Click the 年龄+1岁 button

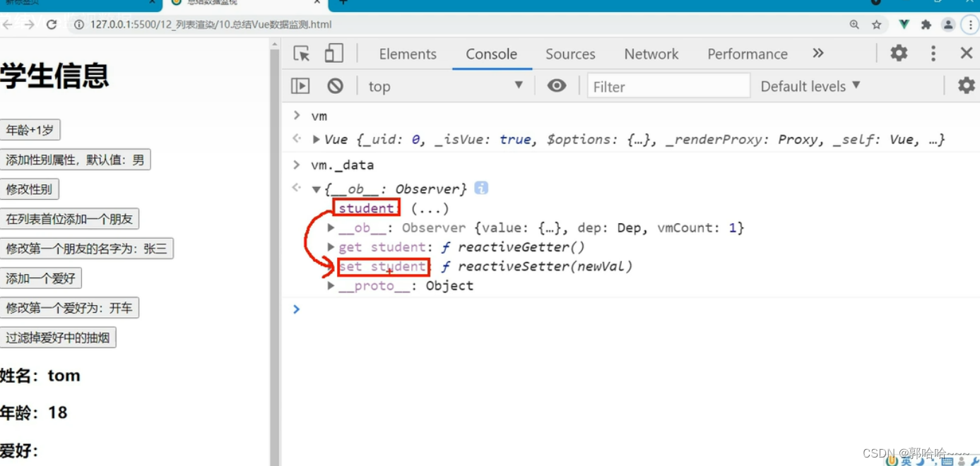tap(30, 130)
